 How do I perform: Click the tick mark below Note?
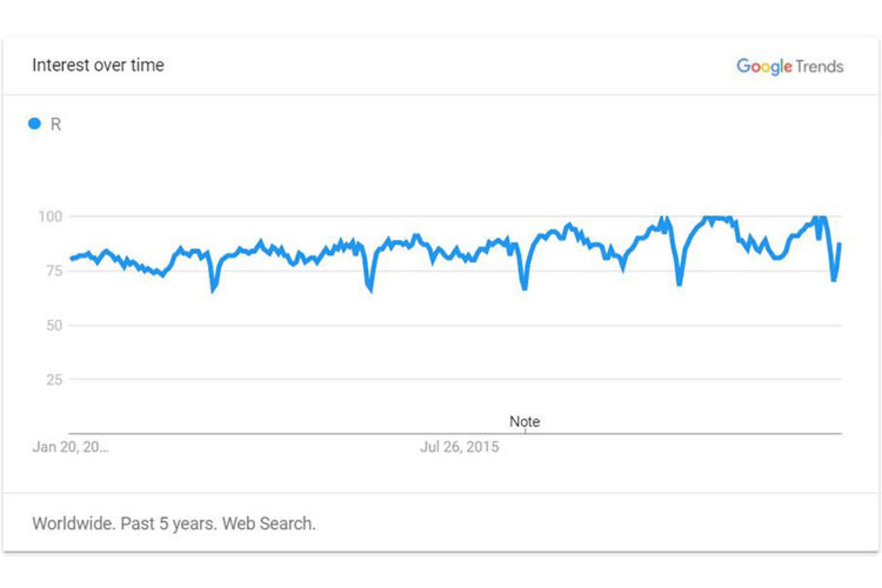(x=525, y=431)
